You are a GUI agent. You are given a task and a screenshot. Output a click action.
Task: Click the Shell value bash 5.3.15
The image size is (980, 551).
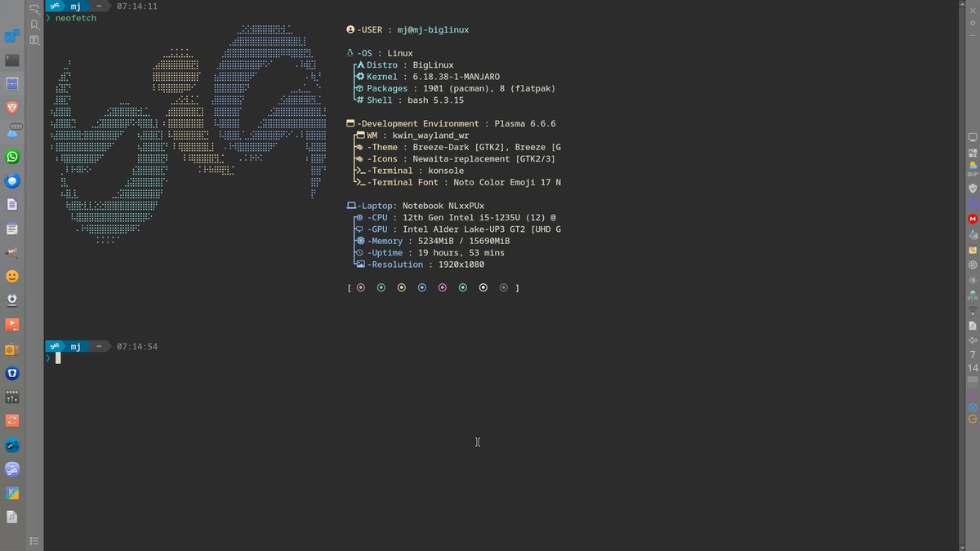pos(436,100)
